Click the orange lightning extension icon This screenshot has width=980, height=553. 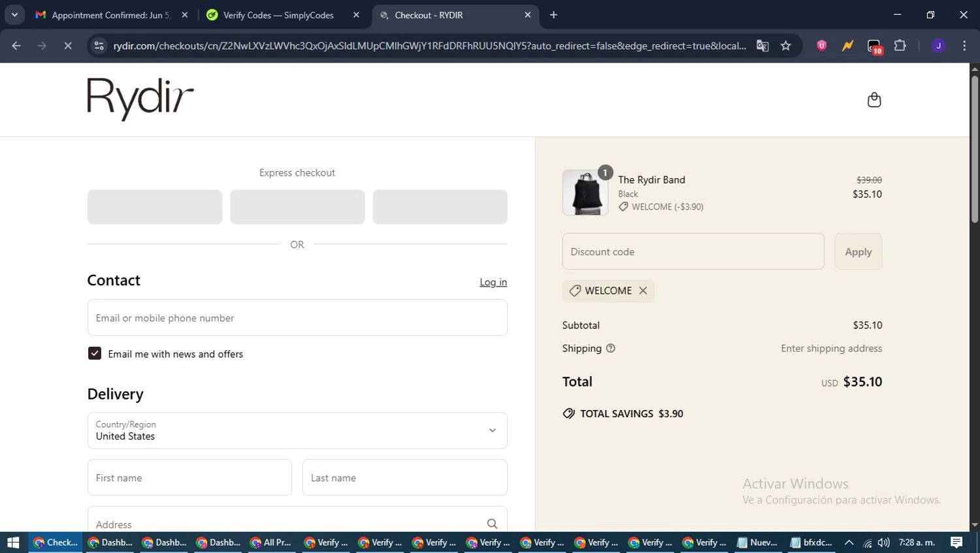tap(847, 46)
